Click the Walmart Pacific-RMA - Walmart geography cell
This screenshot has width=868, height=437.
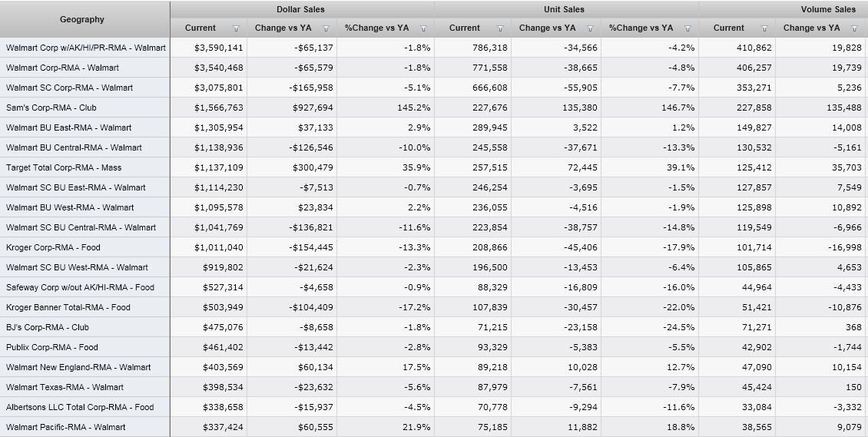point(65,427)
